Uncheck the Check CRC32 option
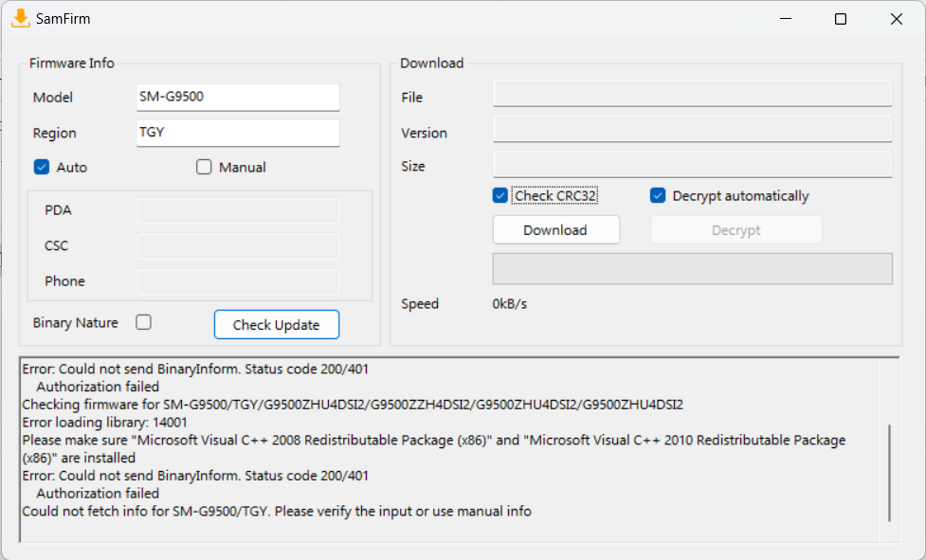Image resolution: width=926 pixels, height=560 pixels. click(500, 195)
